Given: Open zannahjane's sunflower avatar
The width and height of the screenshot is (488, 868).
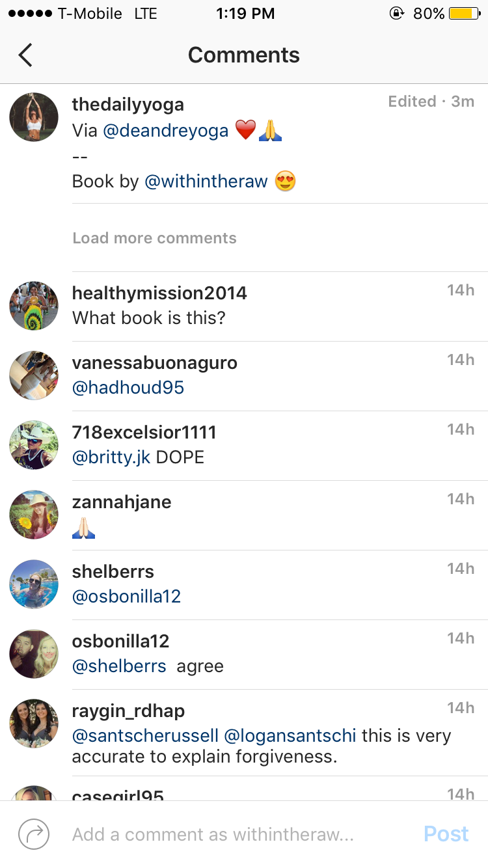Looking at the screenshot, I should [34, 515].
